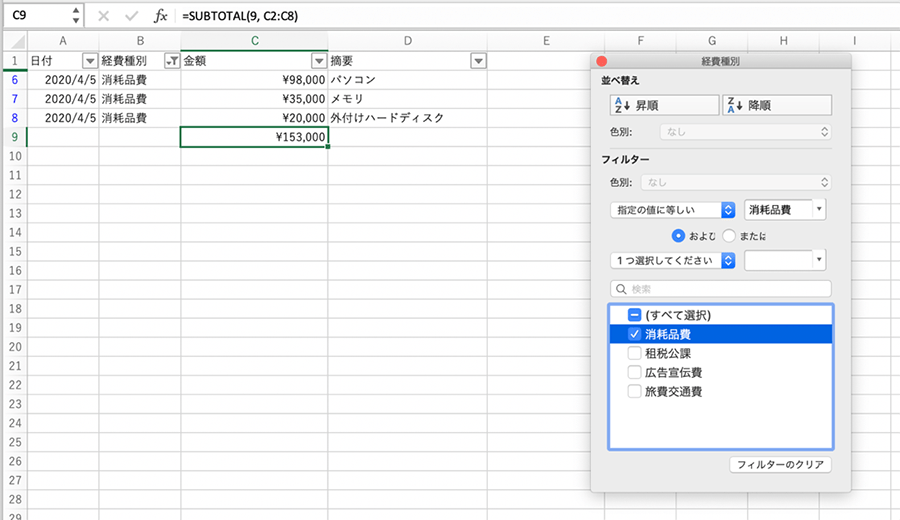The image size is (900, 520).
Task: Open the filter 色別 color dropdown
Action: click(x=736, y=183)
